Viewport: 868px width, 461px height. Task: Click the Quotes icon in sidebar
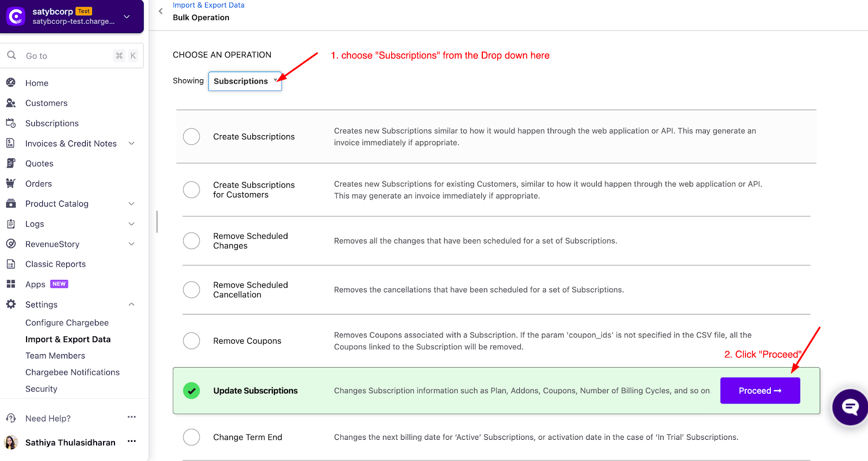(x=11, y=163)
